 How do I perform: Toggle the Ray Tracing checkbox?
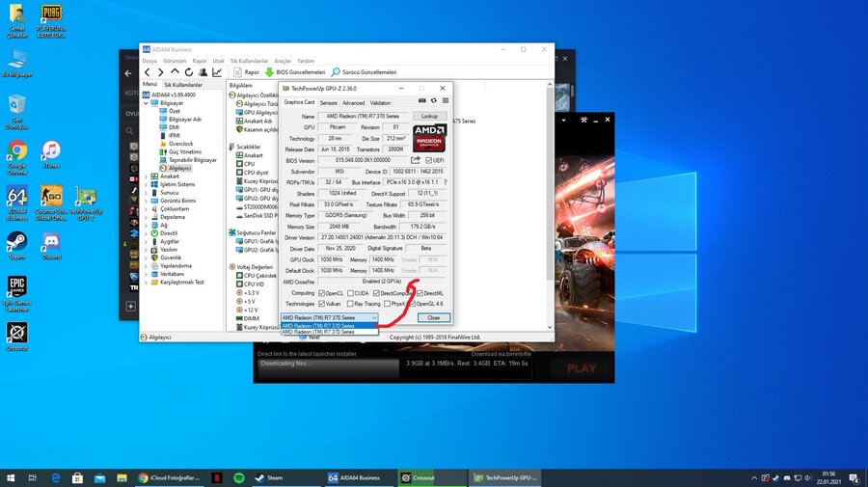349,303
